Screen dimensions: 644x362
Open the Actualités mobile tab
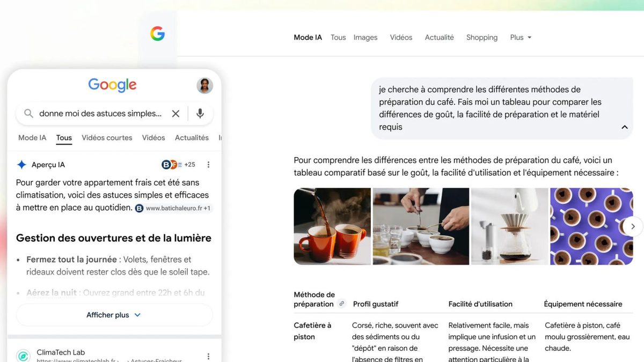point(192,138)
